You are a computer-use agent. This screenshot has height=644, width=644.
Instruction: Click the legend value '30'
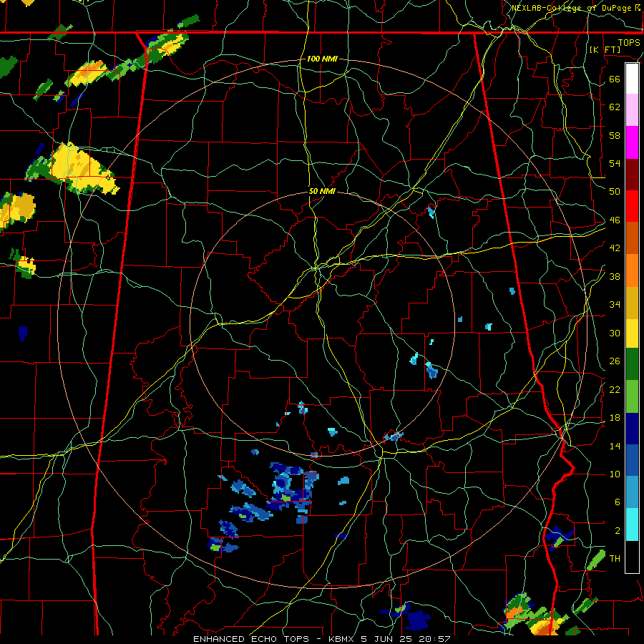click(x=615, y=333)
